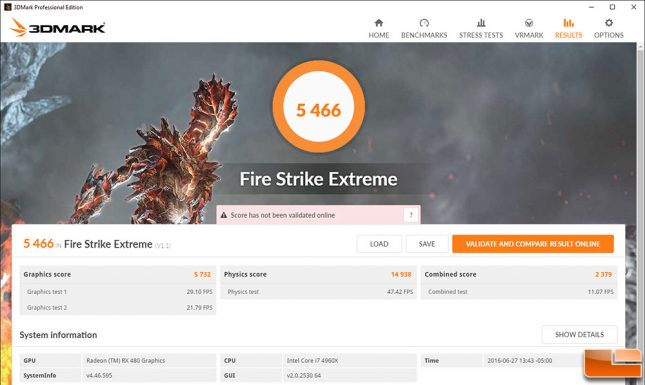This screenshot has width=645, height=385.
Task: Click the 11.07 FPS value
Action: tap(601, 292)
